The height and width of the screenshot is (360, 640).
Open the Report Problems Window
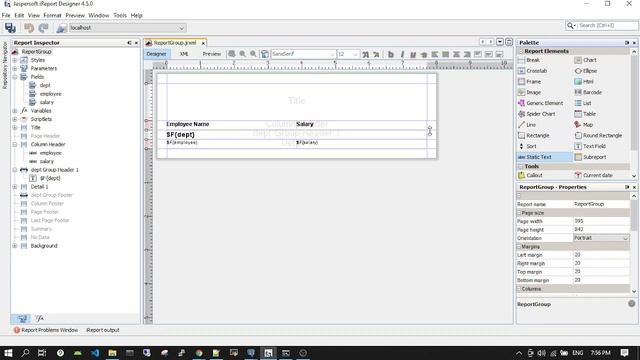click(45, 330)
